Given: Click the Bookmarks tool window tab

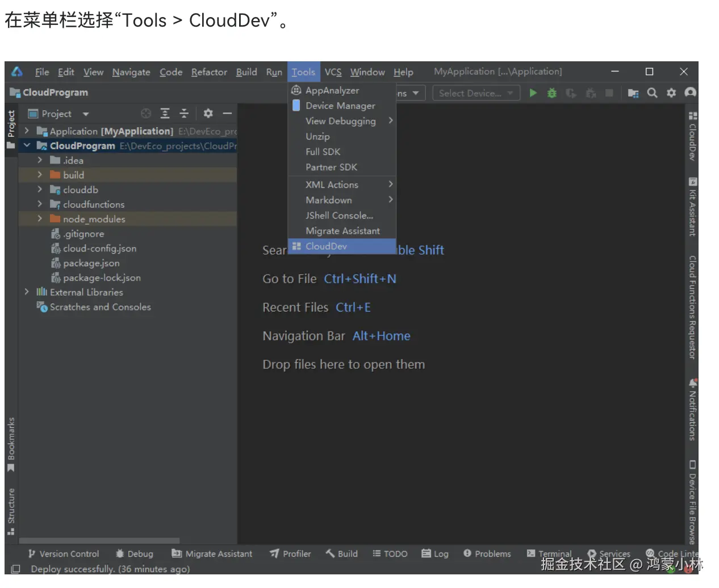Looking at the screenshot, I should (x=11, y=444).
